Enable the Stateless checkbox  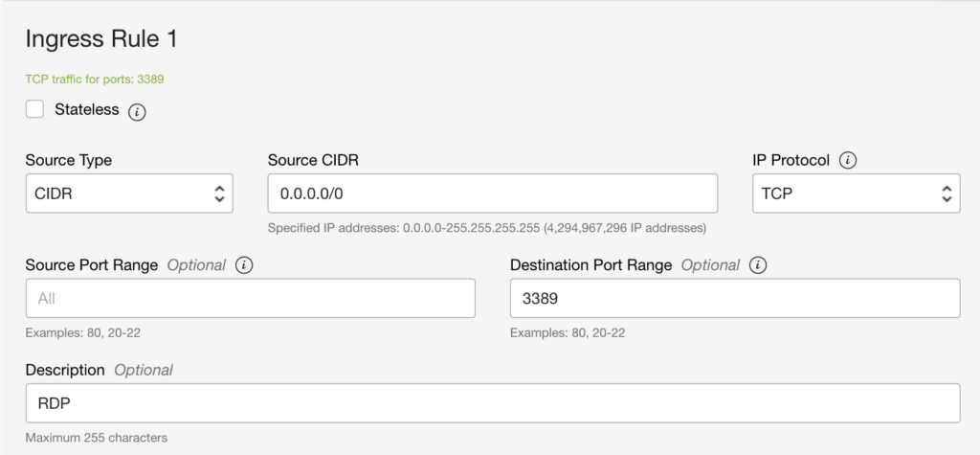tap(35, 109)
